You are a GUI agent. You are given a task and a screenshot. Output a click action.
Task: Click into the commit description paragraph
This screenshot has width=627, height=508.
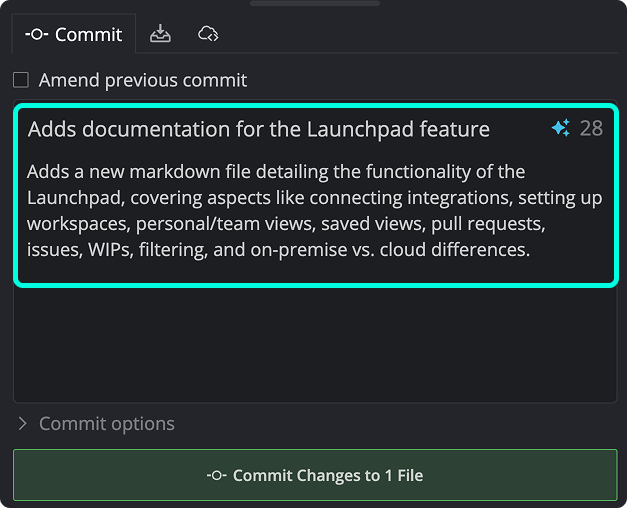click(314, 211)
